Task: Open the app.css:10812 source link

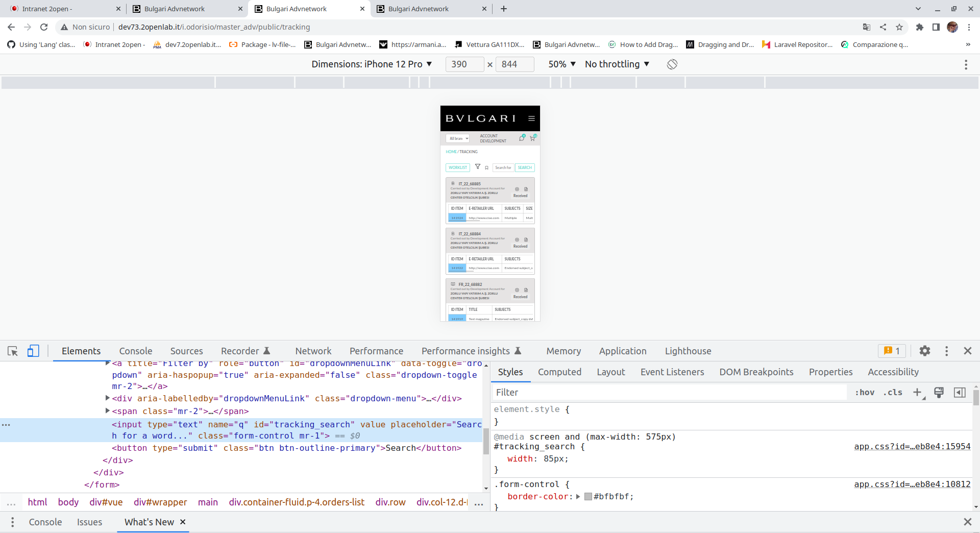Action: [912, 484]
